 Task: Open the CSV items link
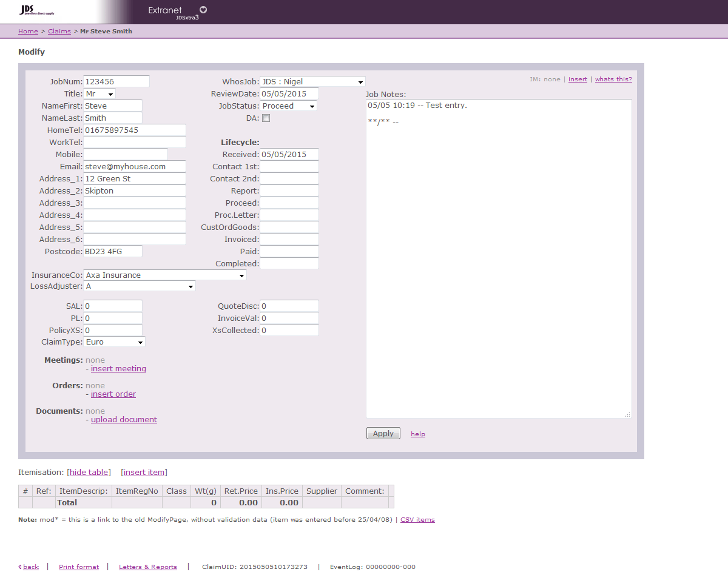tap(417, 520)
